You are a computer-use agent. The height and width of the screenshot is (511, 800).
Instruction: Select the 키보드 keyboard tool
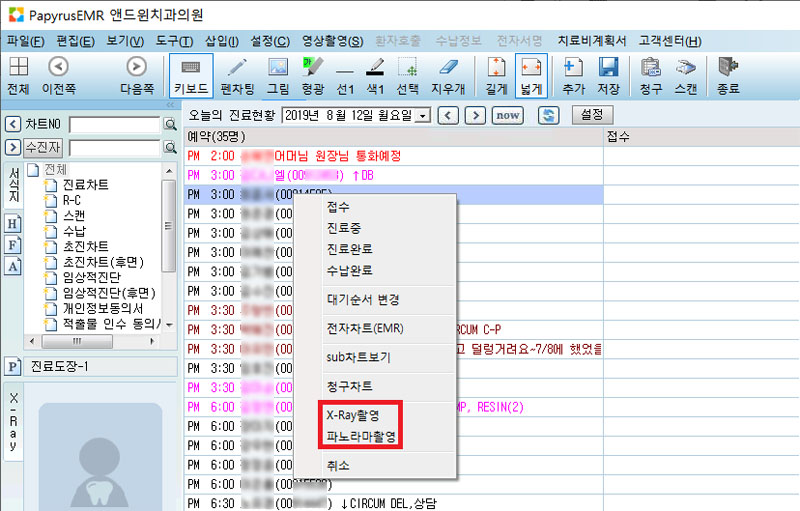[x=190, y=75]
